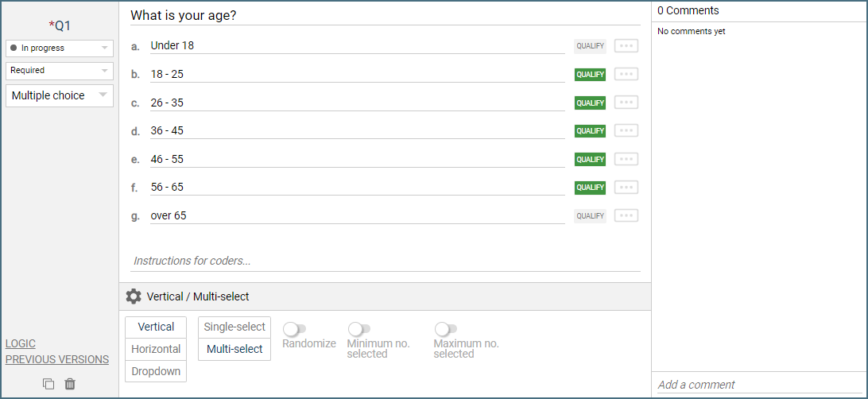Open more options for 'over 65' answer
This screenshot has width=868, height=399.
tap(626, 215)
